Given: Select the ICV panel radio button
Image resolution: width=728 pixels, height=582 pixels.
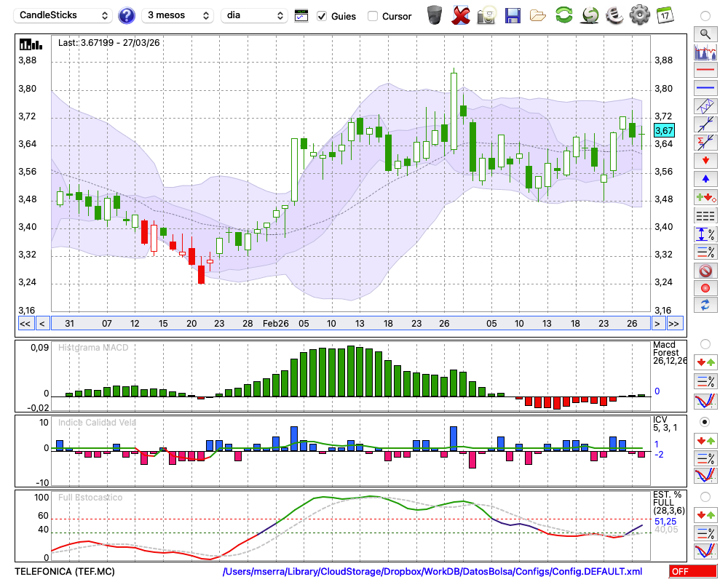Looking at the screenshot, I should [705, 421].
